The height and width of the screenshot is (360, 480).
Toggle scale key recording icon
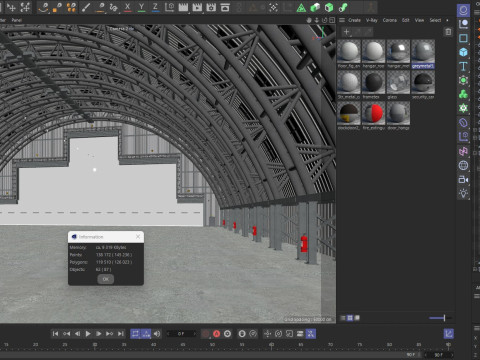point(289,334)
